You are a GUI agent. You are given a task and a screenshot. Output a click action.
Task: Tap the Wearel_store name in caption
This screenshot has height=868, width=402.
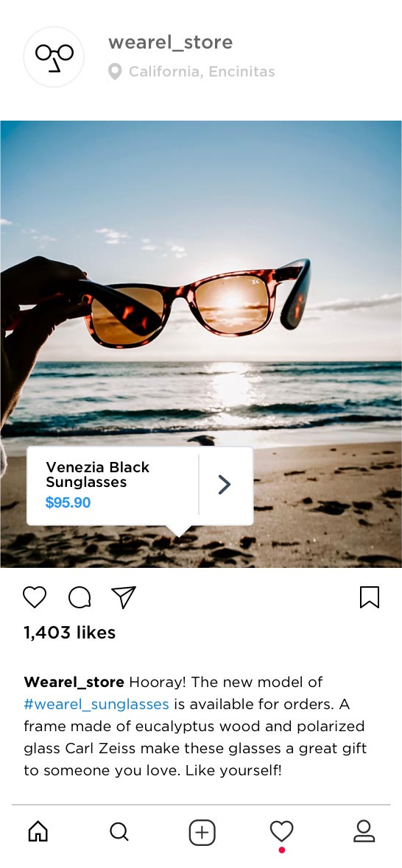[74, 682]
